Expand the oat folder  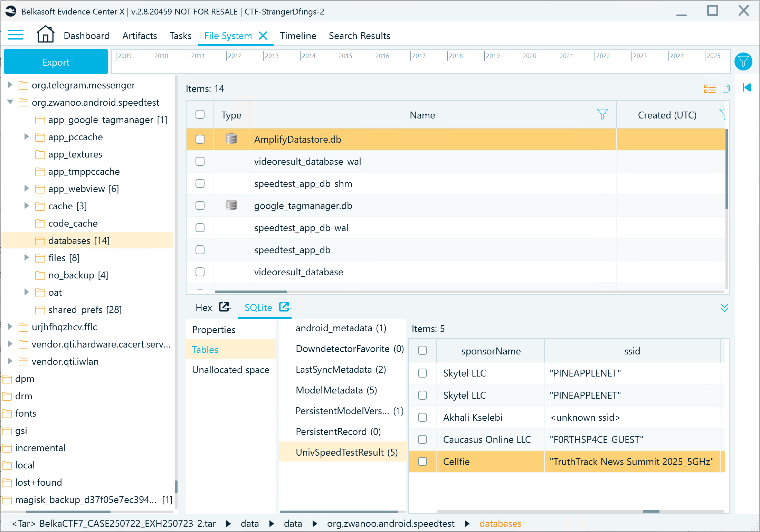(x=27, y=292)
